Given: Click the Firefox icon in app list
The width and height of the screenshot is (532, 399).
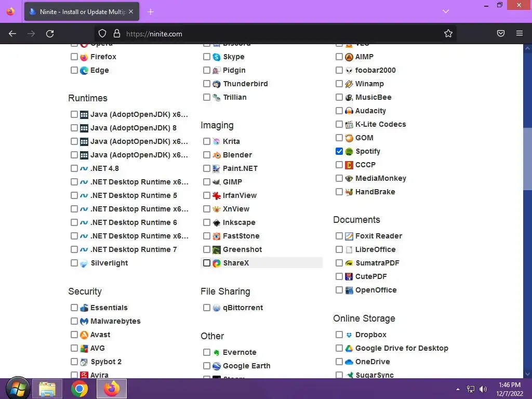Looking at the screenshot, I should click(84, 57).
